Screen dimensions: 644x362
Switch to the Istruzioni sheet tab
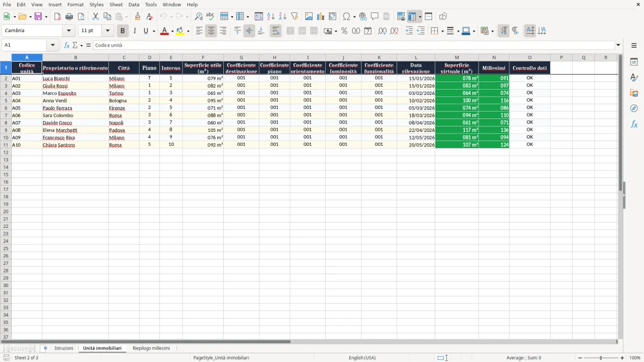63,349
